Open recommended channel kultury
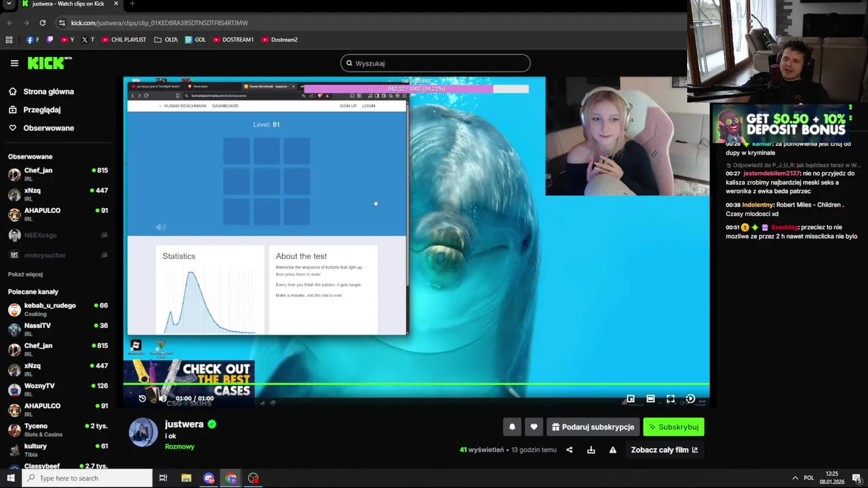The height and width of the screenshot is (488, 868). [58, 450]
